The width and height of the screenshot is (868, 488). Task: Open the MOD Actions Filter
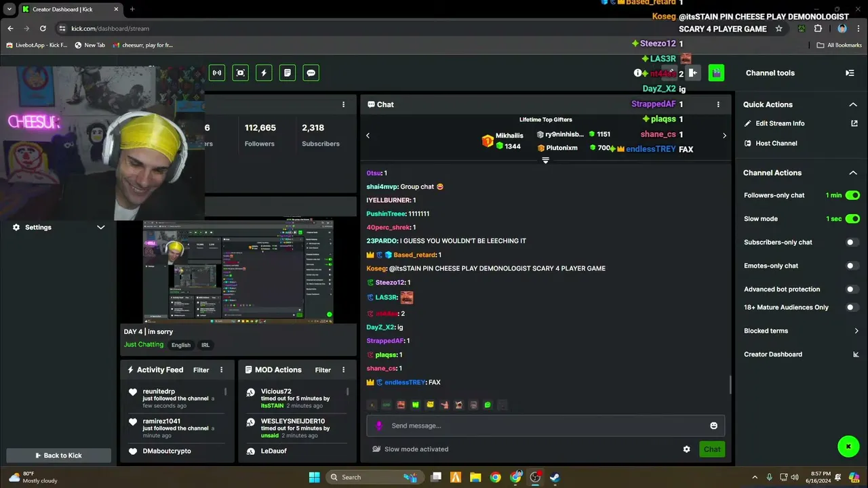[x=323, y=370]
